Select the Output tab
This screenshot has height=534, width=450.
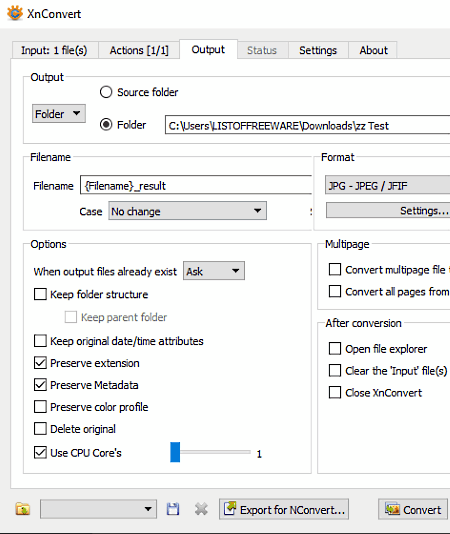pos(208,50)
